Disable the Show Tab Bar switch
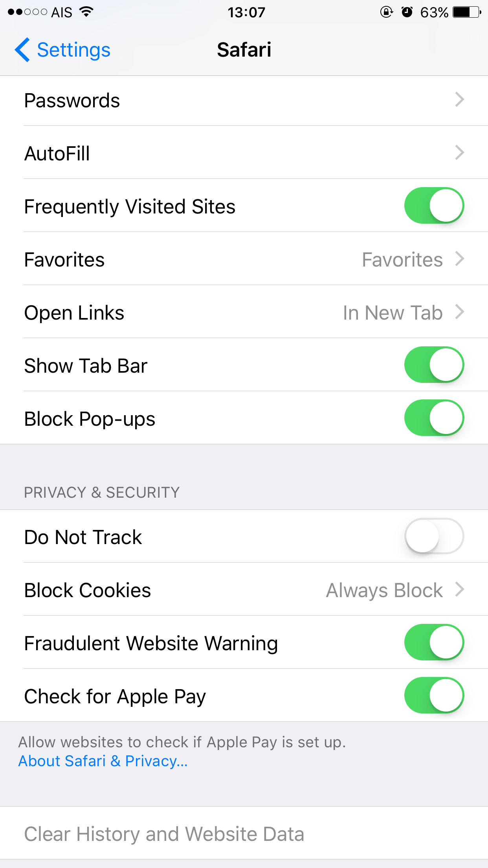This screenshot has width=488, height=868. pos(434,365)
